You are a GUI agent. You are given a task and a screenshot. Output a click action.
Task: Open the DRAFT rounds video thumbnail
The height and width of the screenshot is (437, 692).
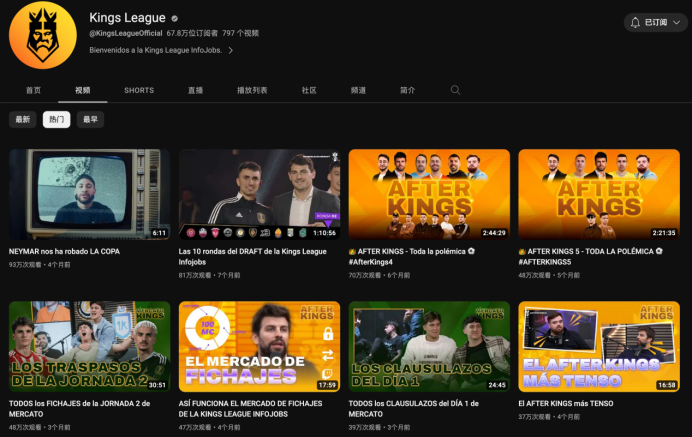[x=260, y=194]
